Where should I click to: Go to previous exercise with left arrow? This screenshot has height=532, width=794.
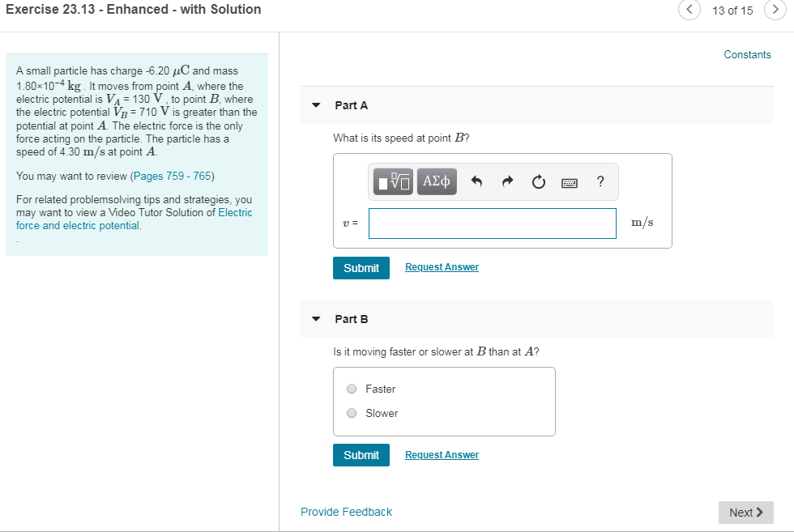pyautogui.click(x=689, y=11)
